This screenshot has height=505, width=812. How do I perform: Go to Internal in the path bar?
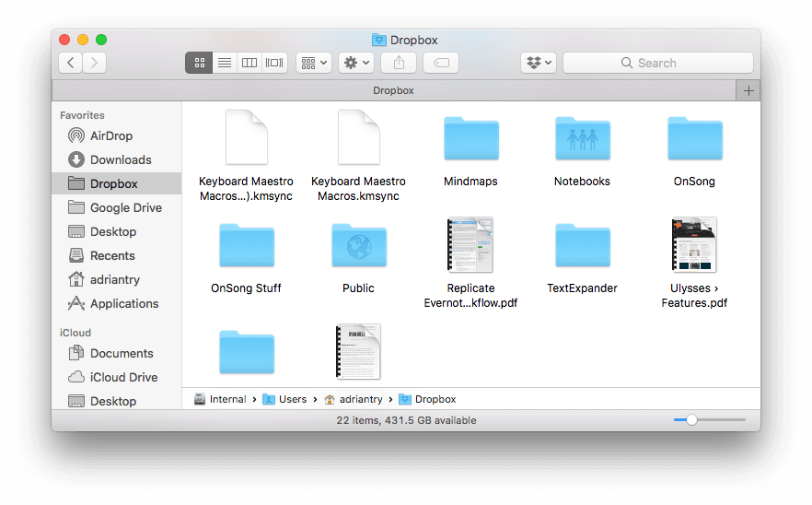(x=220, y=399)
